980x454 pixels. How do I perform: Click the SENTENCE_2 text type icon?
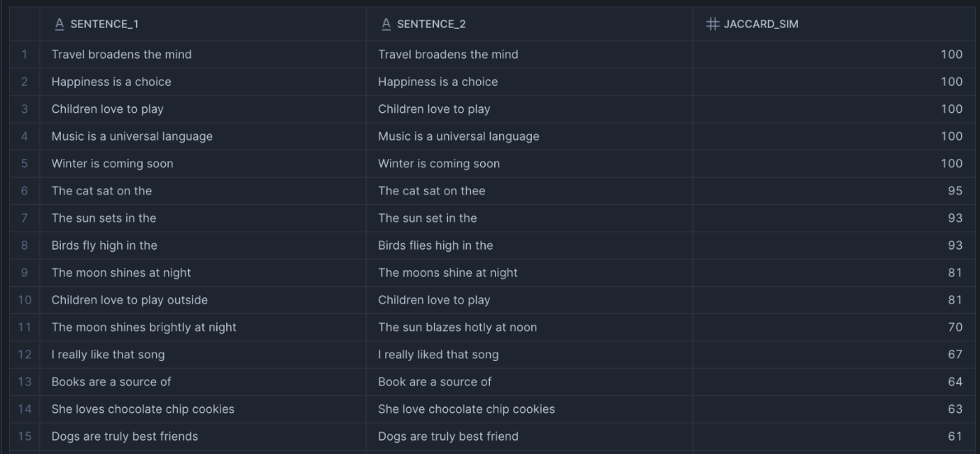point(386,24)
